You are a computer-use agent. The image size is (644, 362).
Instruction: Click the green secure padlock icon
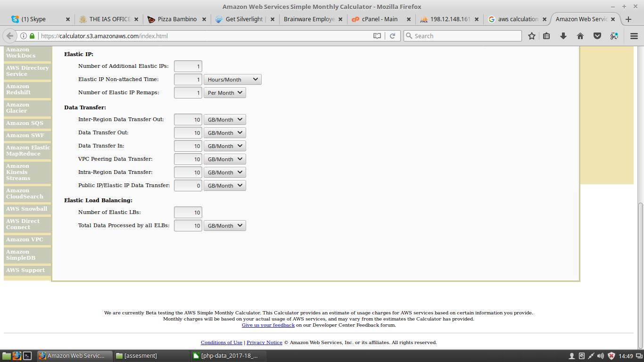32,36
